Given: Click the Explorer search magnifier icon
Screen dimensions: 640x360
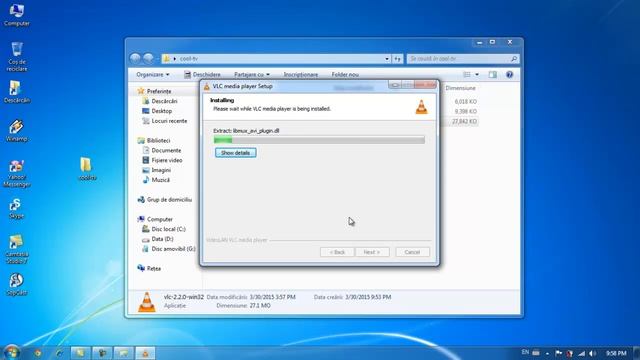Looking at the screenshot, I should (x=514, y=59).
